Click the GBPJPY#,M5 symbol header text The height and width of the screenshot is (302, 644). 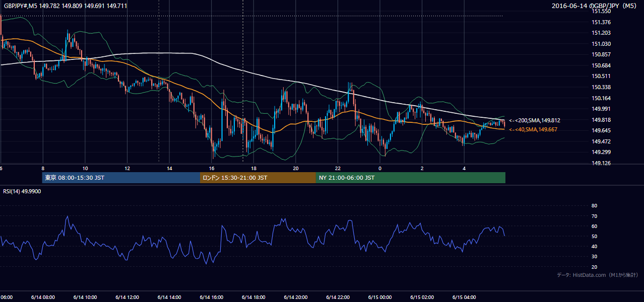point(65,6)
